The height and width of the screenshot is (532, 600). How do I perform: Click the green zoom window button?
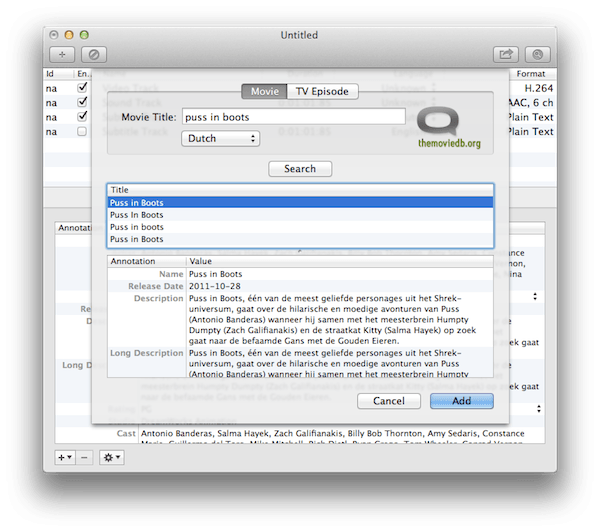84,35
